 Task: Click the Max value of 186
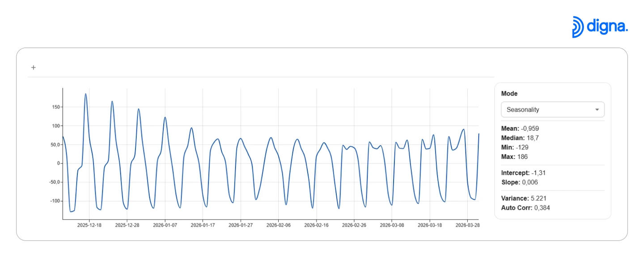click(521, 157)
